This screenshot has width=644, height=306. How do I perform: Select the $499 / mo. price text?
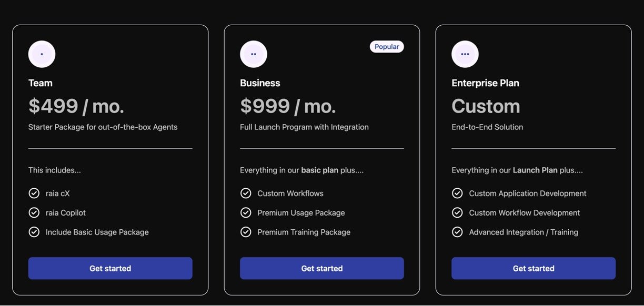pyautogui.click(x=76, y=106)
